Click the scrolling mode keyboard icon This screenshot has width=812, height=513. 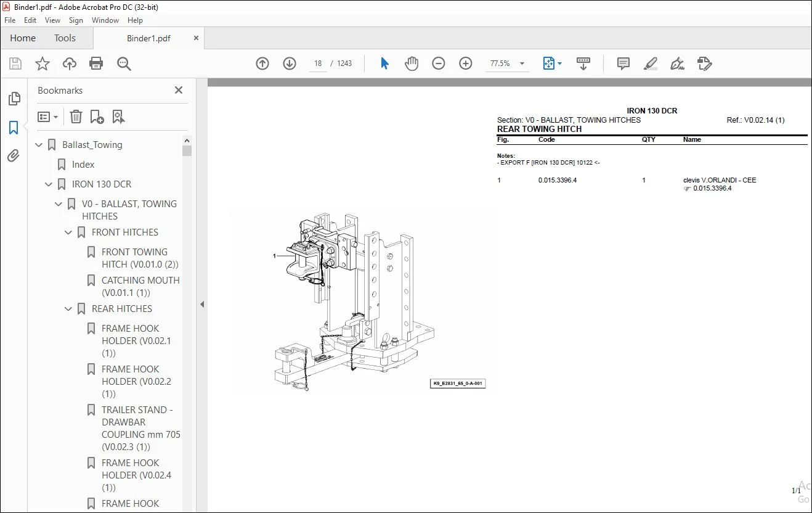(x=583, y=64)
